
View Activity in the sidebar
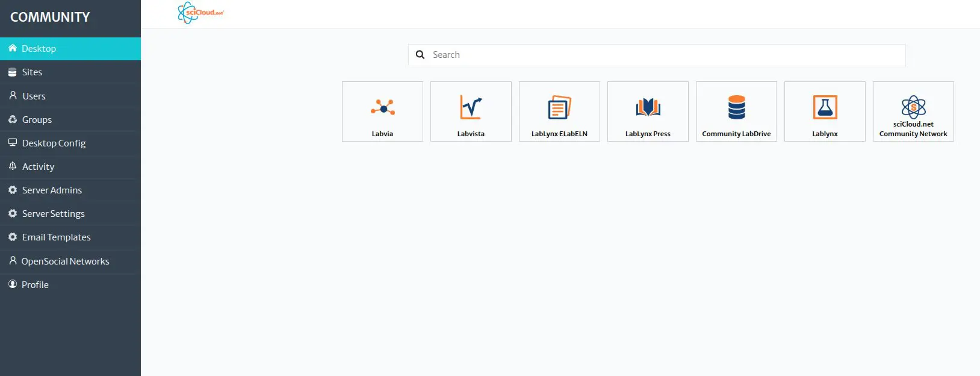[70, 166]
